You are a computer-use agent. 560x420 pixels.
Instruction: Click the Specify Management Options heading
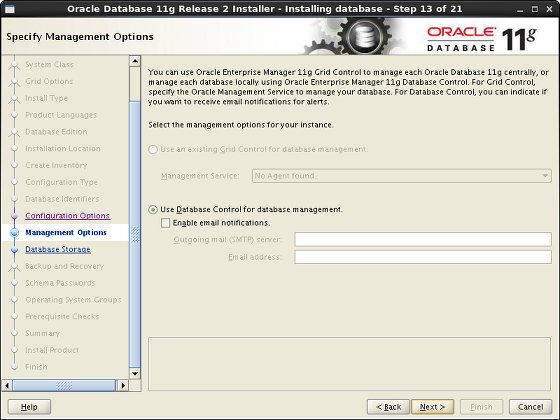(x=80, y=37)
